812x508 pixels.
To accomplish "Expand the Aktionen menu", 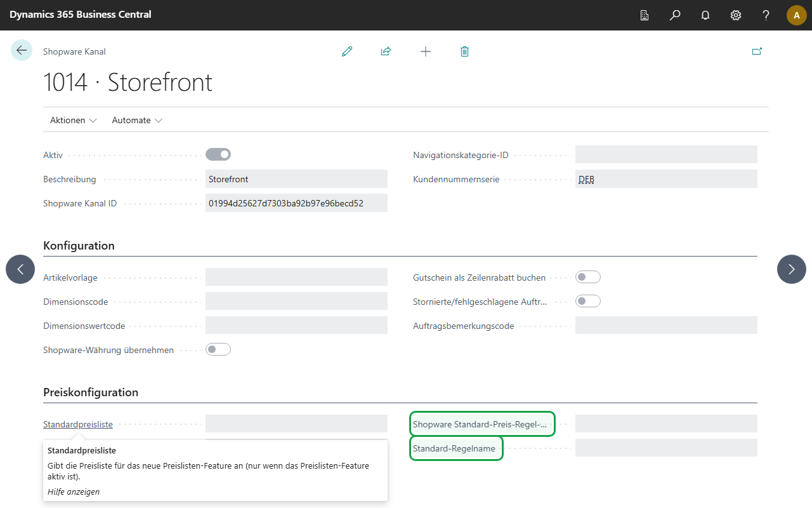I will tap(73, 120).
